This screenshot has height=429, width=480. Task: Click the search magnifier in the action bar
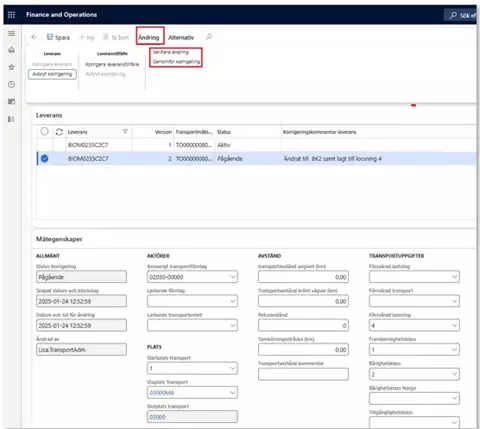point(209,37)
